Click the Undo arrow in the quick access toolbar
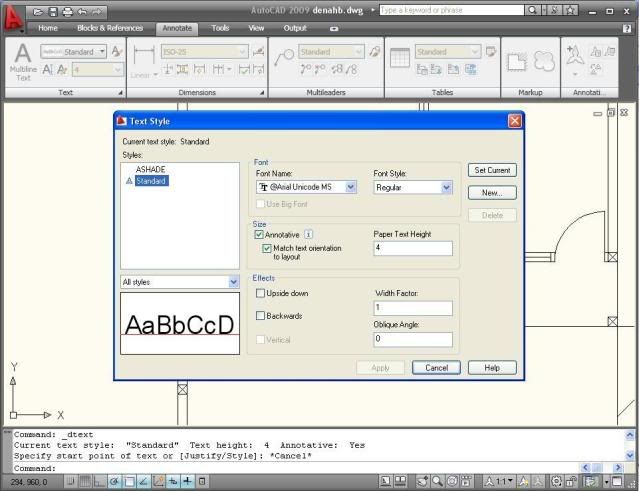The image size is (639, 491). (82, 12)
